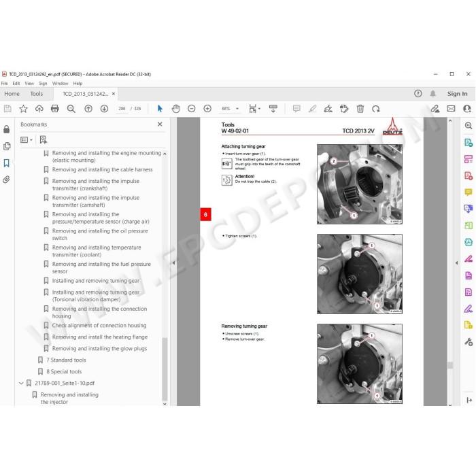The width and height of the screenshot is (476, 476).
Task: Send file by email envelope icon
Action: point(451,109)
